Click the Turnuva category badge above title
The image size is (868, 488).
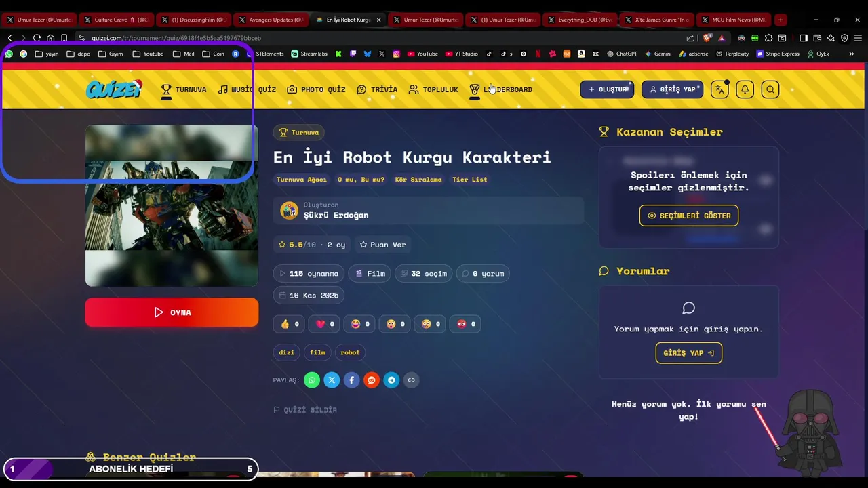[298, 132]
